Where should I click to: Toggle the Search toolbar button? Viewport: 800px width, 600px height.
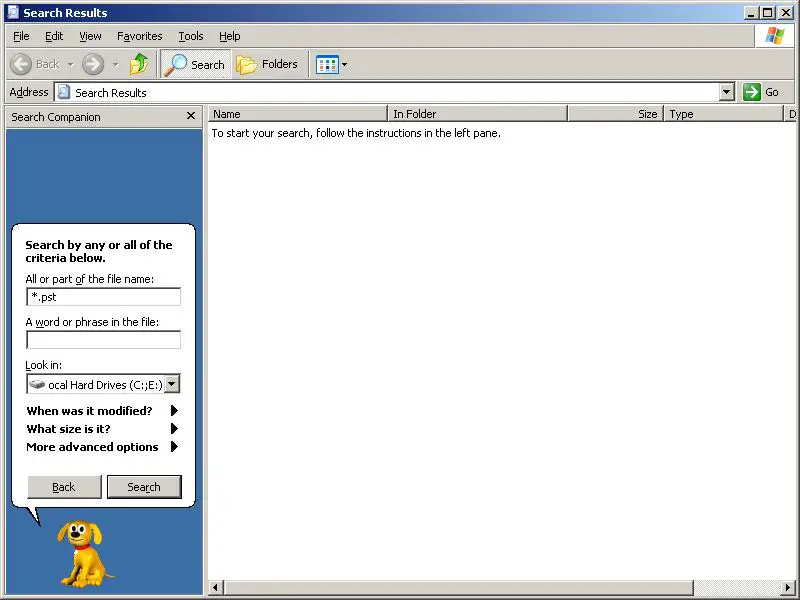pos(195,64)
